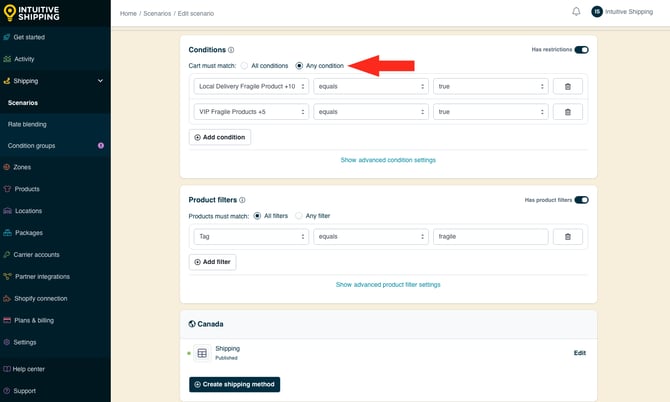This screenshot has height=402, width=670.
Task: Show advanced condition settings
Action: (388, 160)
